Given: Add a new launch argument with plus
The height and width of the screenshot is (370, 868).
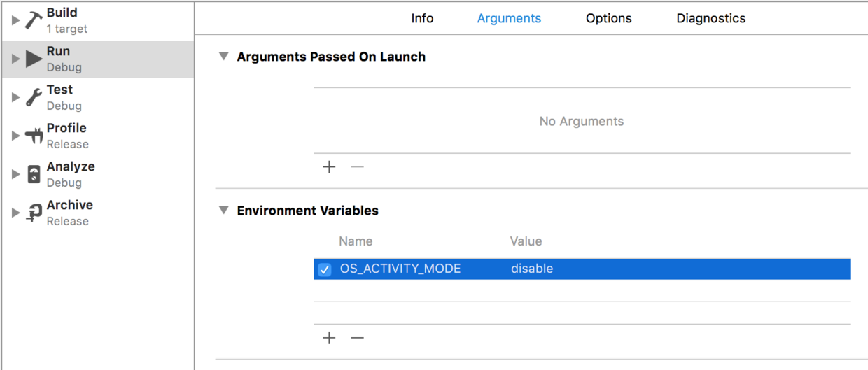Looking at the screenshot, I should click(329, 167).
